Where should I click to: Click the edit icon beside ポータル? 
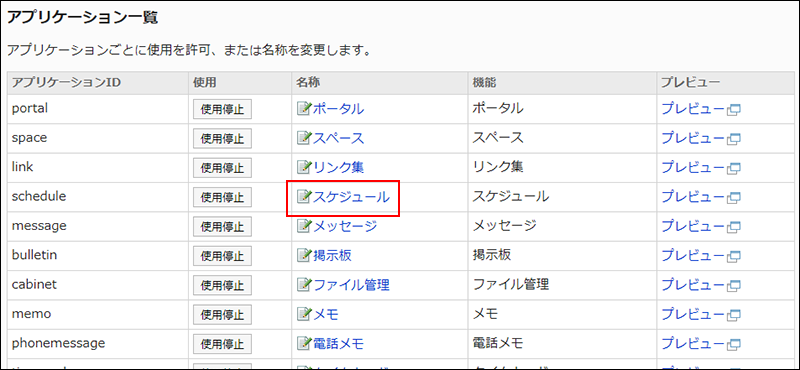(x=304, y=109)
